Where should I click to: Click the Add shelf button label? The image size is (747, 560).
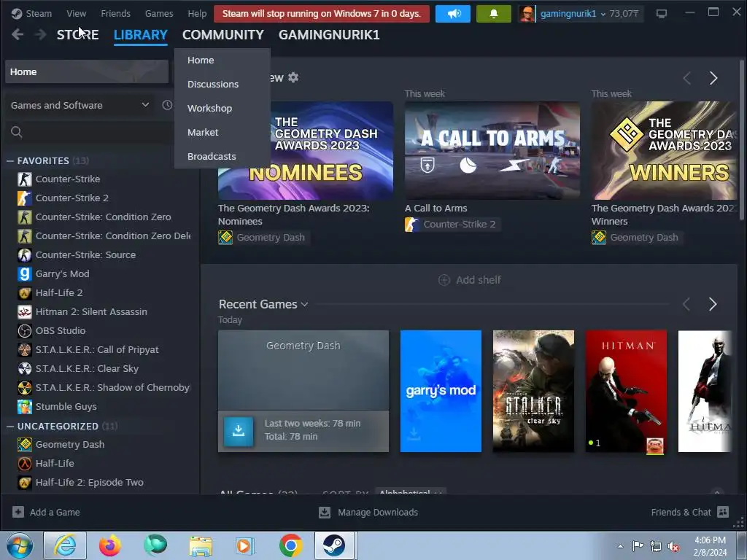(x=479, y=280)
